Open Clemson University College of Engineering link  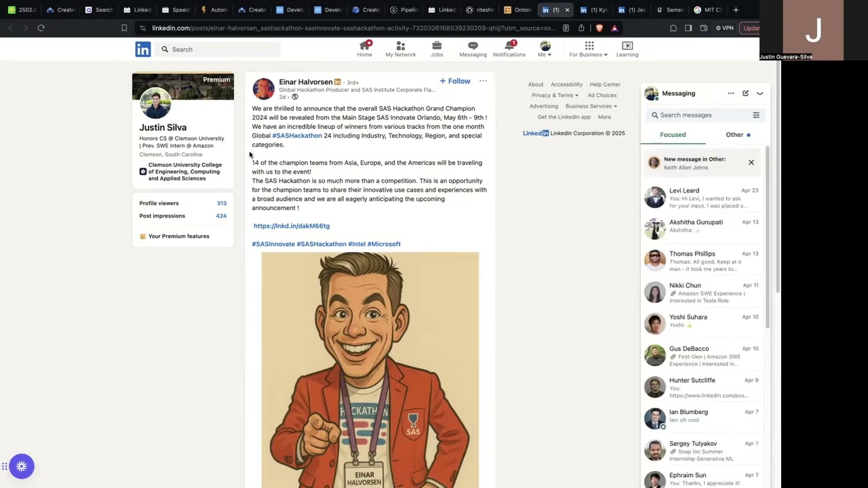pos(182,171)
